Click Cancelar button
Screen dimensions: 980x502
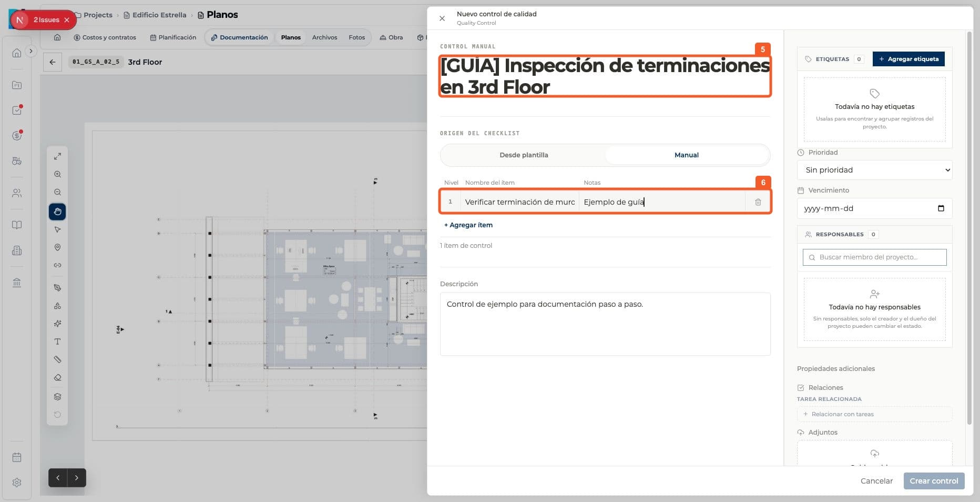tap(876, 481)
